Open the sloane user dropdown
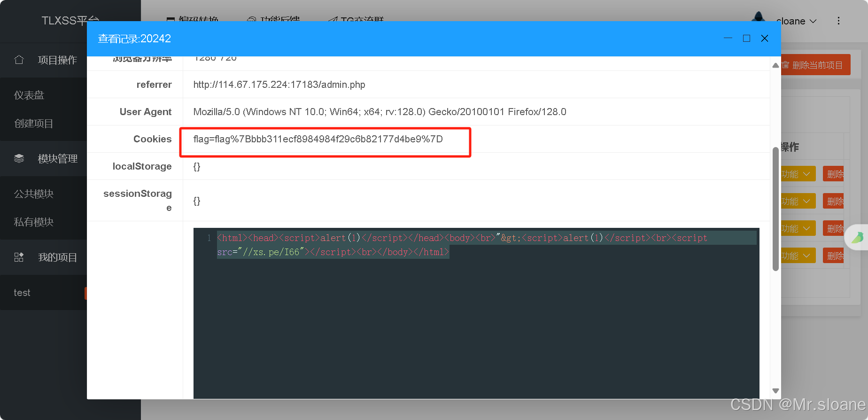 pos(797,21)
